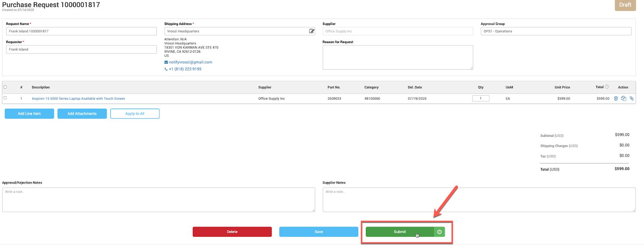Click the Description column header
Screen dimensions: 644x252
(x=41, y=87)
